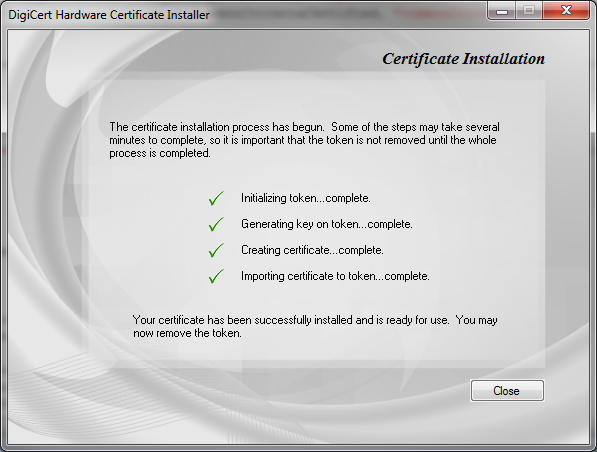The image size is (597, 452).
Task: Click the successfully installed confirmation message
Action: pyautogui.click(x=315, y=326)
